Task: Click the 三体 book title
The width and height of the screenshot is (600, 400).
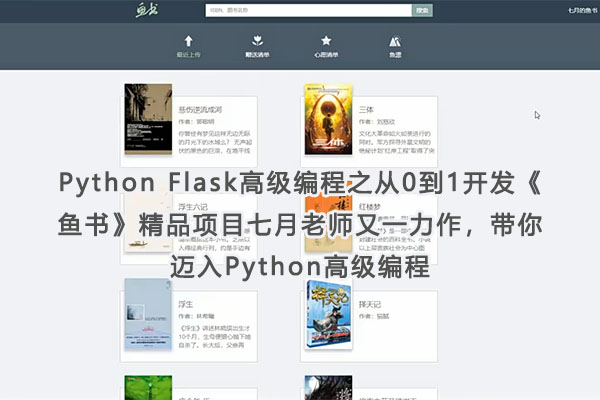Action: tap(366, 110)
